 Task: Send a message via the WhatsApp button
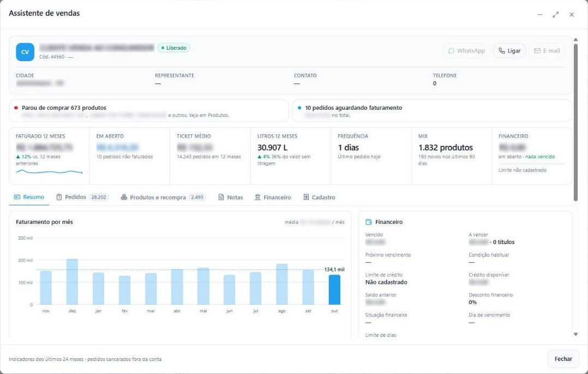click(x=466, y=51)
